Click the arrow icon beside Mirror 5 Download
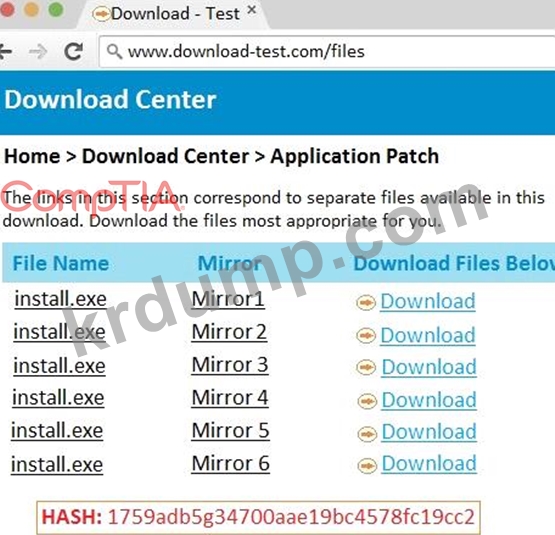Screen dimensions: 555x535 [367, 433]
